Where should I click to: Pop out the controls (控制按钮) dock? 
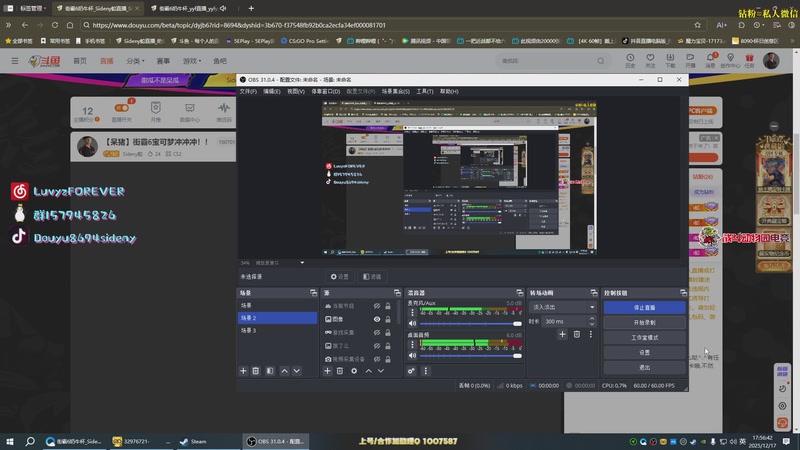click(x=683, y=293)
